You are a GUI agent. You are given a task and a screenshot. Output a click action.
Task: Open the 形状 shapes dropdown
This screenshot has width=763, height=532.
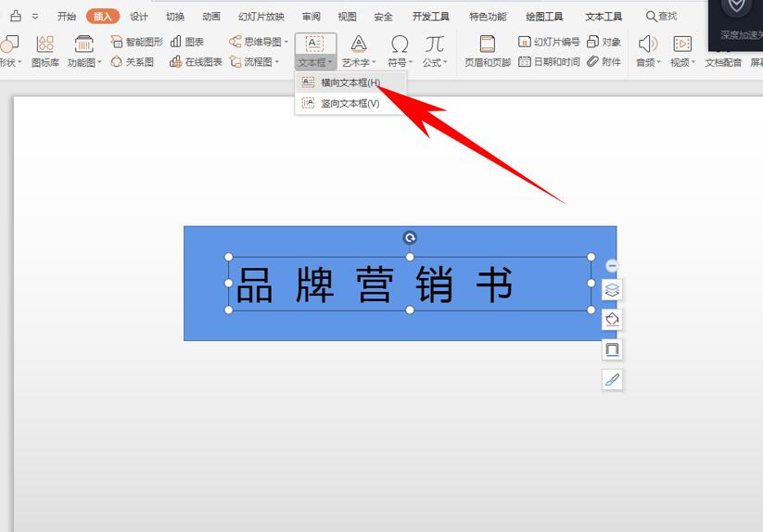pyautogui.click(x=9, y=51)
